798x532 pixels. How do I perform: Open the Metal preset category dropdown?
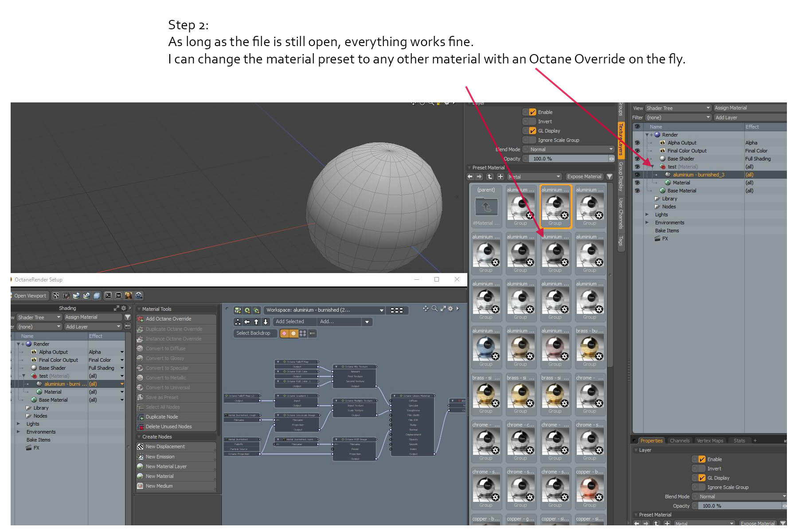click(535, 176)
